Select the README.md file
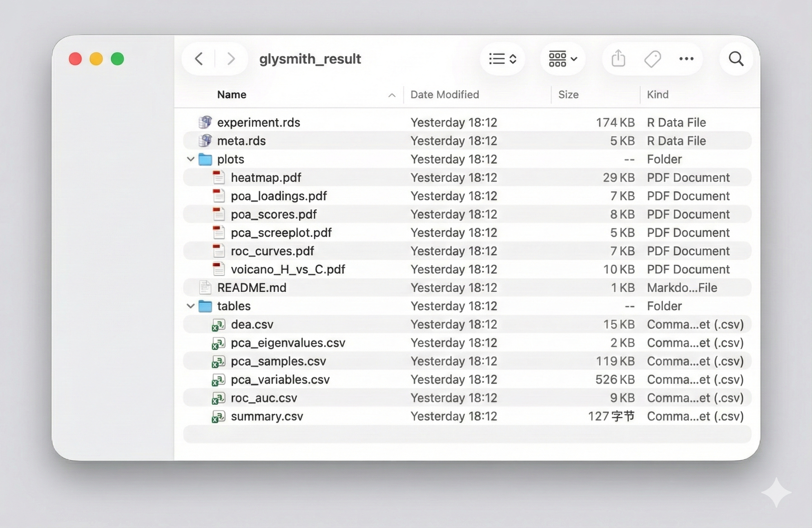The width and height of the screenshot is (812, 528). click(x=252, y=288)
